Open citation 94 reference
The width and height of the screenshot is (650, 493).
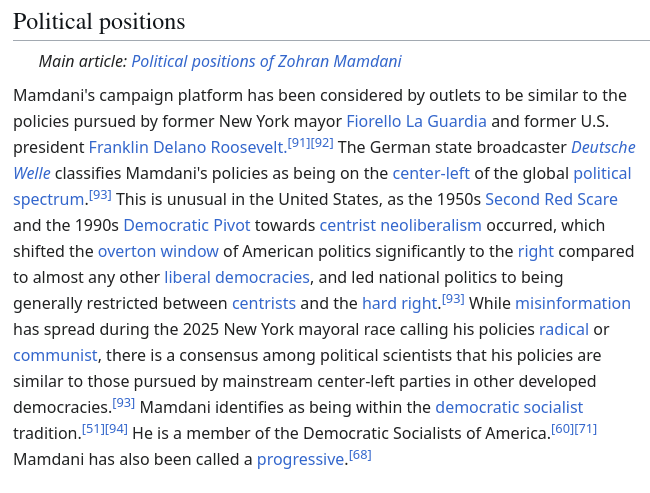coord(117,429)
